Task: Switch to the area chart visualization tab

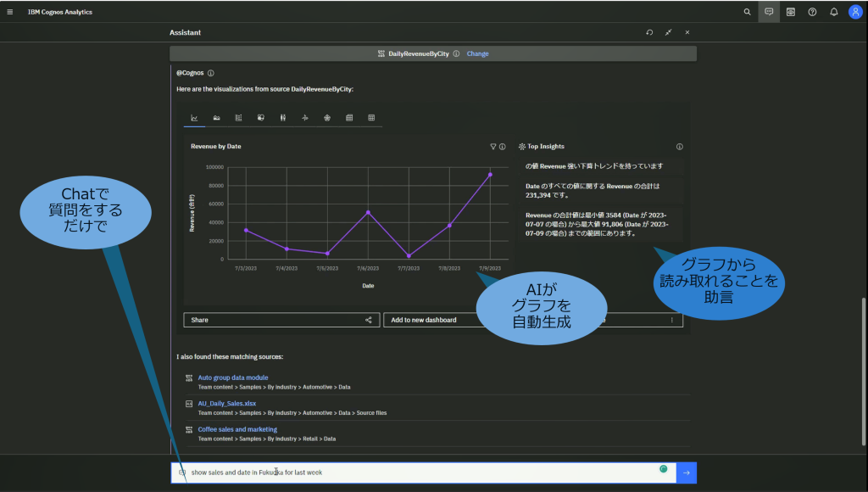Action: (216, 117)
